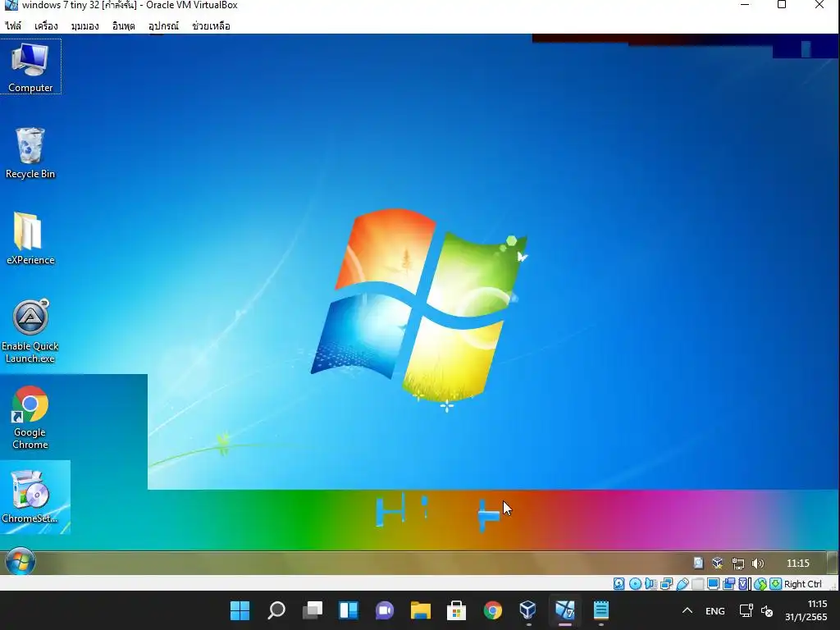Switch to the Notepad taskbar icon
This screenshot has height=630, width=840.
point(601,610)
